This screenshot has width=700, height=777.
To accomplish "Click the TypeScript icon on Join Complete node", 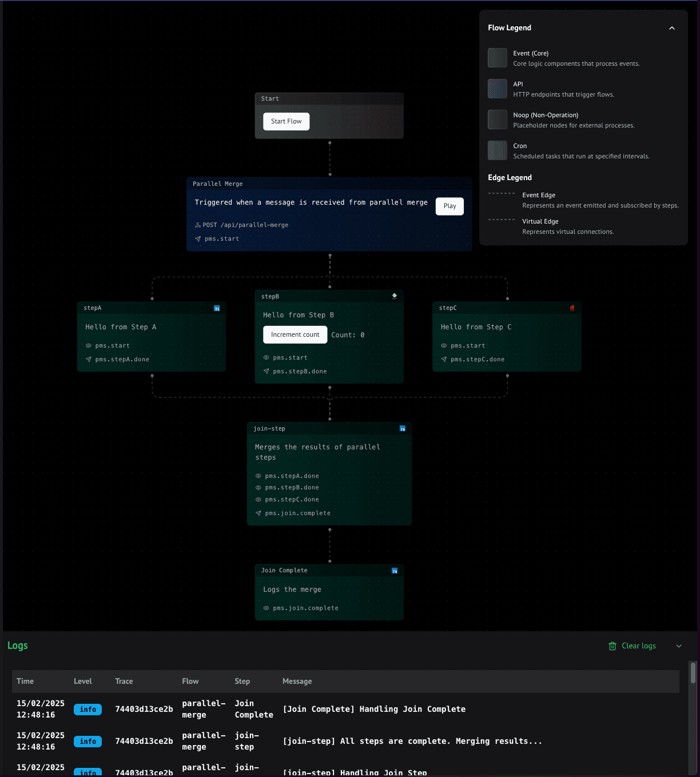I will [395, 571].
